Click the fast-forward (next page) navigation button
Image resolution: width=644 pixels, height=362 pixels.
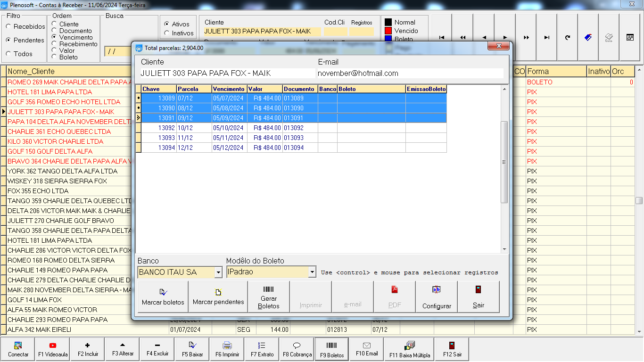click(x=526, y=38)
